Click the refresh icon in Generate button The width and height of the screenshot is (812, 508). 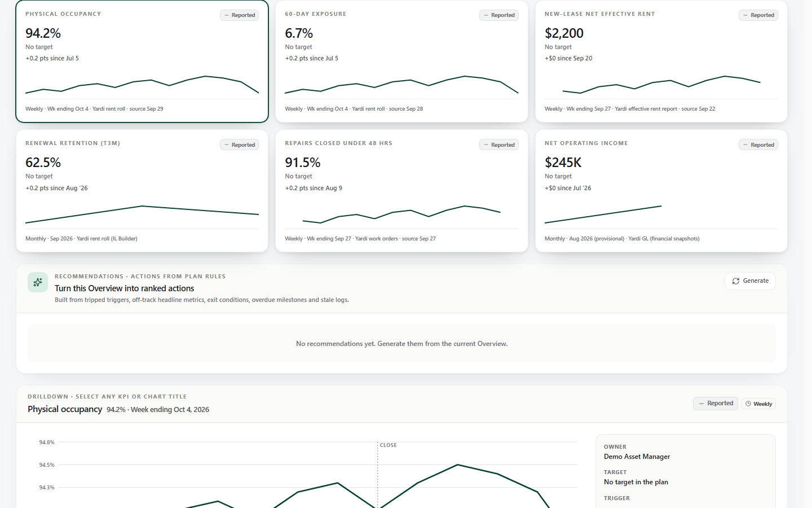pos(736,281)
